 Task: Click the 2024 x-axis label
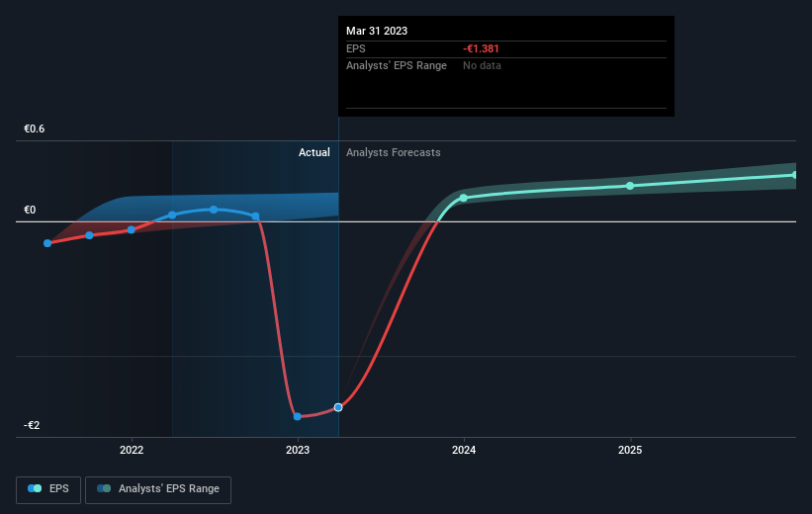click(464, 450)
